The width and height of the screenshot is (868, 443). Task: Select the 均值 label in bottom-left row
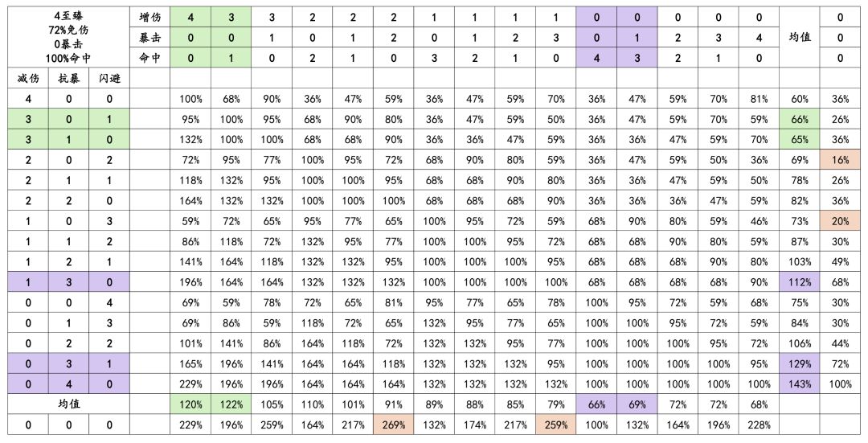pyautogui.click(x=68, y=404)
